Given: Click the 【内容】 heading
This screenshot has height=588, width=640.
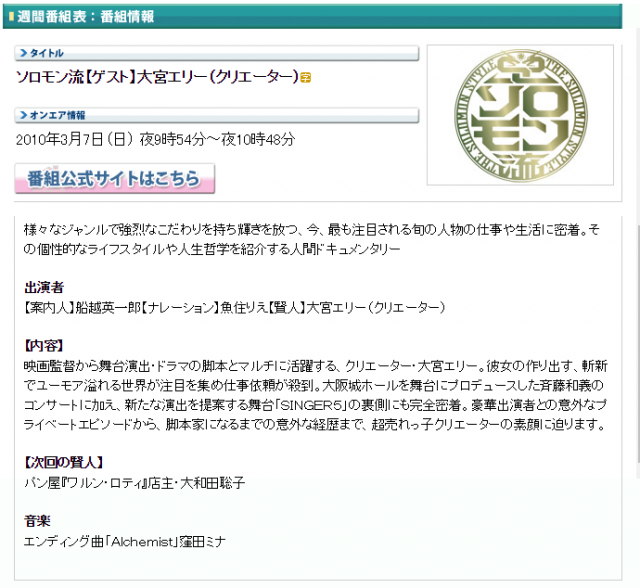Looking at the screenshot, I should tap(44, 346).
